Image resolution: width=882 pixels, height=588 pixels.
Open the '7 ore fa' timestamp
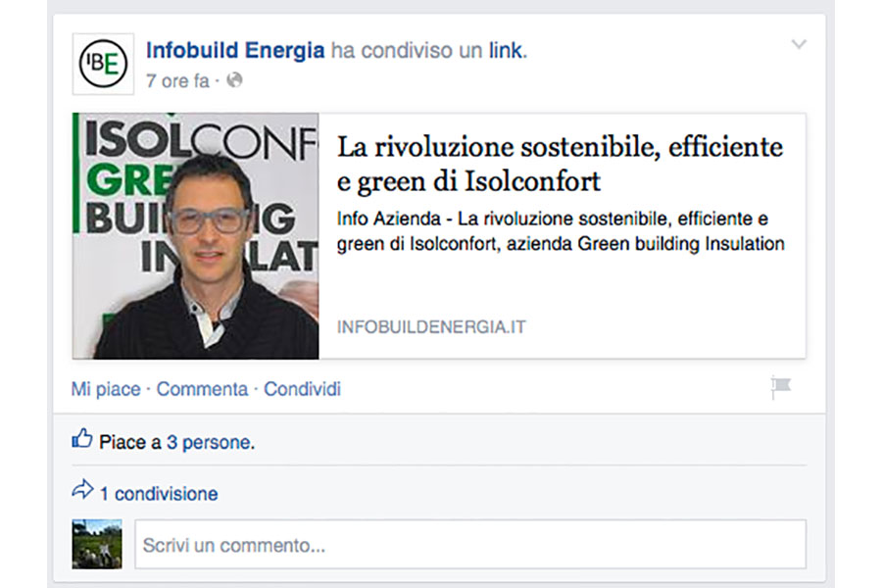(176, 81)
